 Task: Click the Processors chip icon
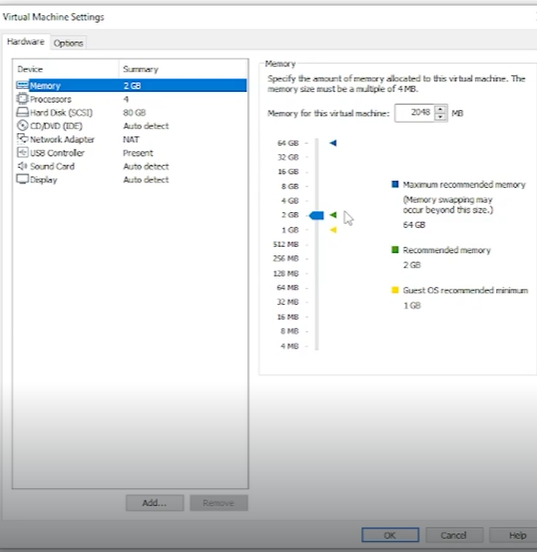22,99
